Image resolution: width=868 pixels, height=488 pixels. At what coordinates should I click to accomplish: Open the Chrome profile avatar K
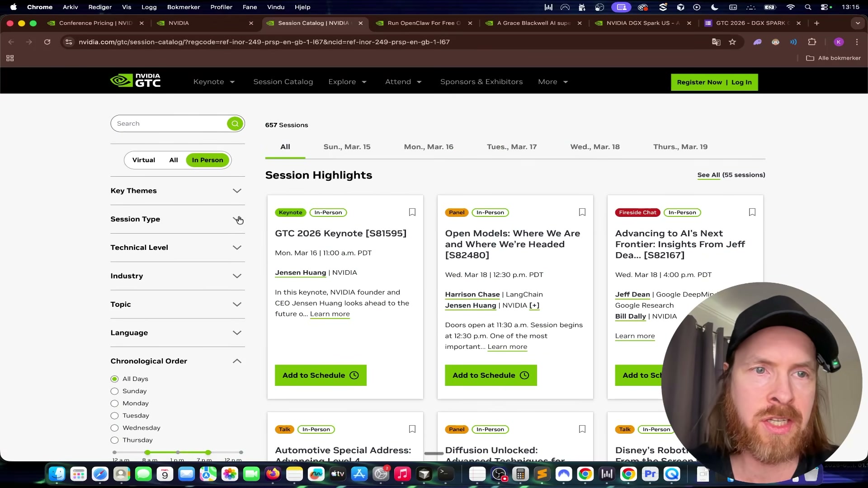pyautogui.click(x=839, y=42)
